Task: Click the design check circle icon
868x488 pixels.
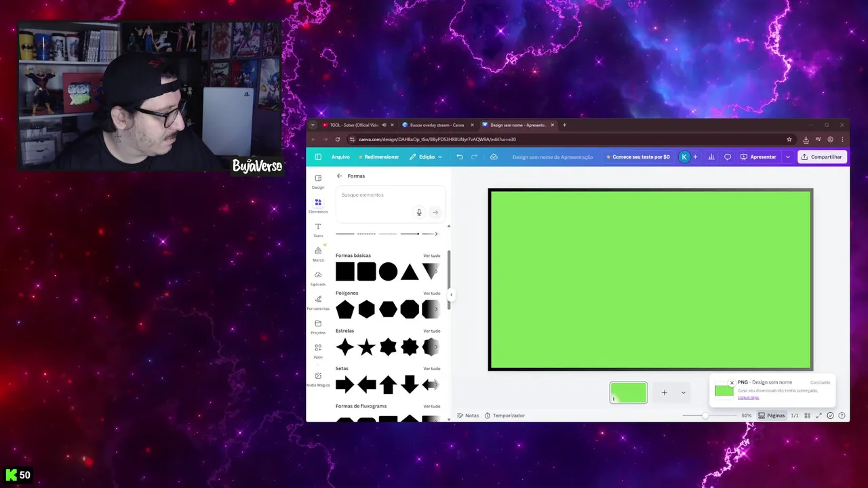Action: pos(830,415)
